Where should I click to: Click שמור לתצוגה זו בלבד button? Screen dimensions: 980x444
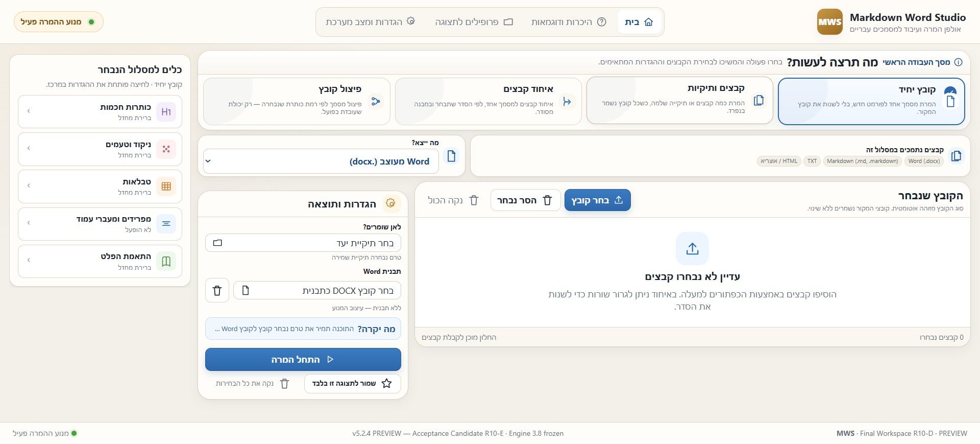point(353,384)
